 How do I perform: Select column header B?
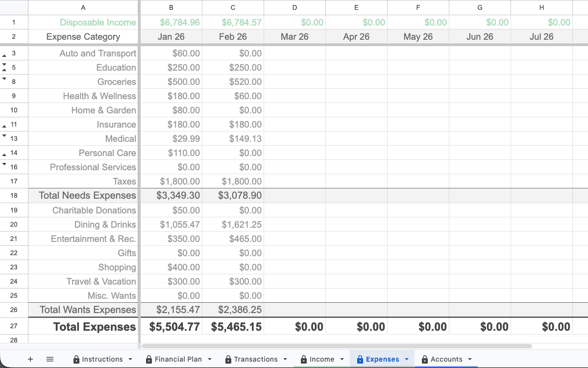coord(171,7)
